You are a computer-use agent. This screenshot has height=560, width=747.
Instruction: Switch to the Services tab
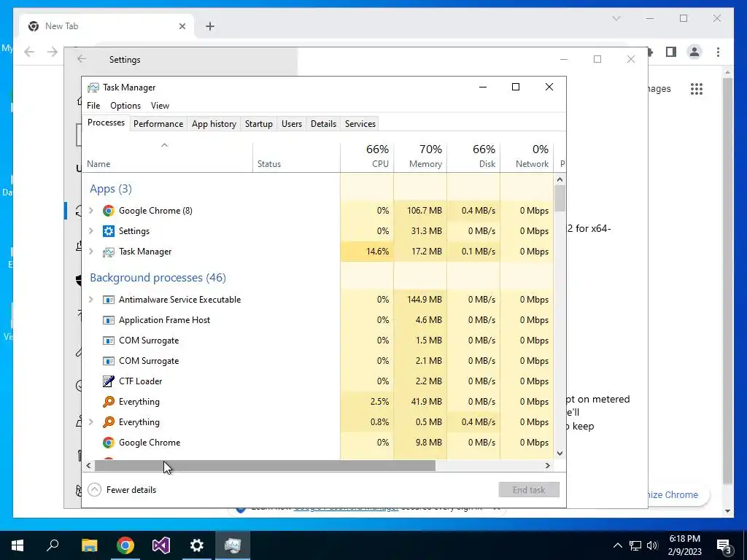coord(360,124)
